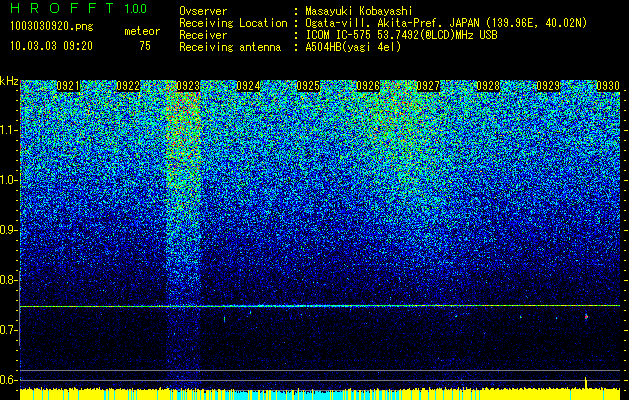Click the Receiving antenna label
629x400 pixels.
(230, 47)
